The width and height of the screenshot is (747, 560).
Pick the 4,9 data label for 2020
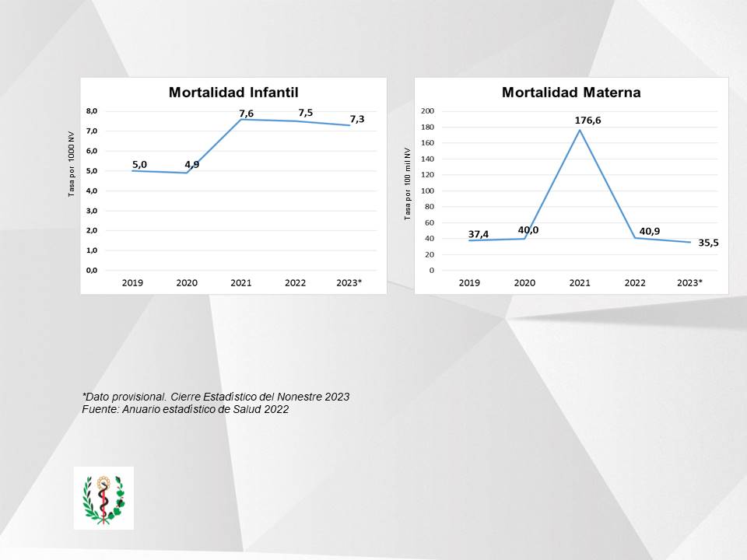click(192, 164)
